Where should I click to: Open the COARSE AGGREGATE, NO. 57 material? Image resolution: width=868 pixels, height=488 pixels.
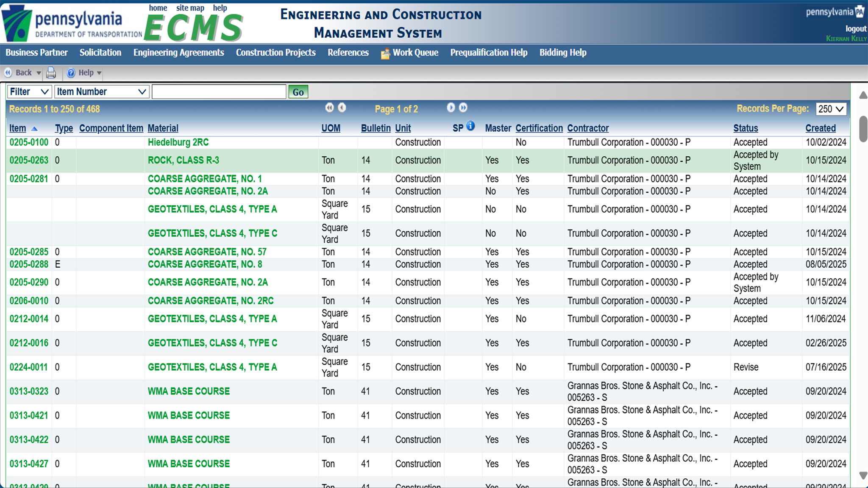[207, 252]
